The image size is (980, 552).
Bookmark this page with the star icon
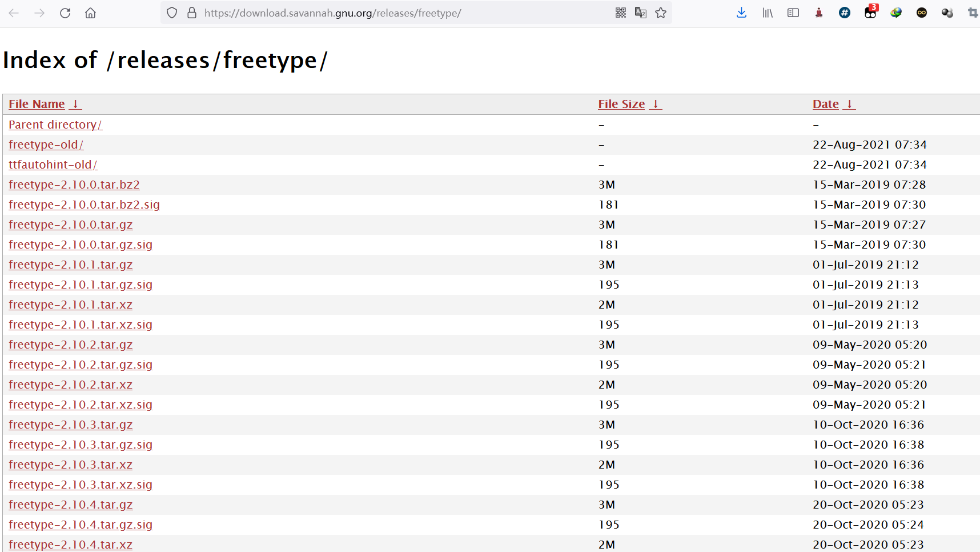[x=661, y=13]
